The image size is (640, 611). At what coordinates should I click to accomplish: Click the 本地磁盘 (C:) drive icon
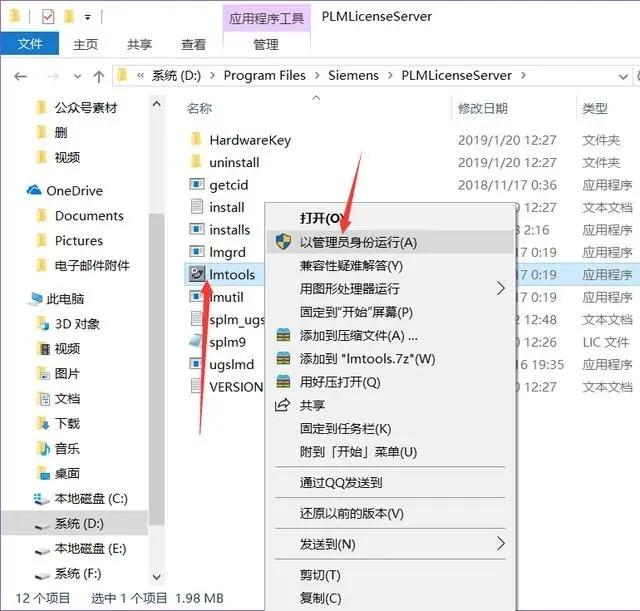point(41,499)
